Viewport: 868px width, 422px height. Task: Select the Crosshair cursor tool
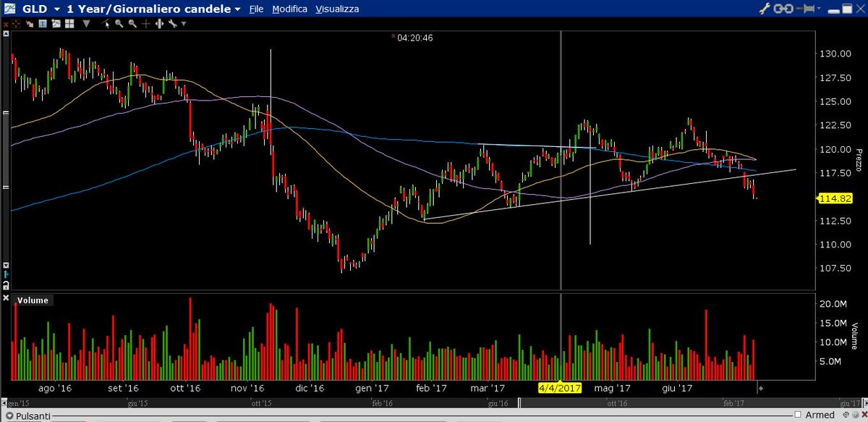coord(146,24)
